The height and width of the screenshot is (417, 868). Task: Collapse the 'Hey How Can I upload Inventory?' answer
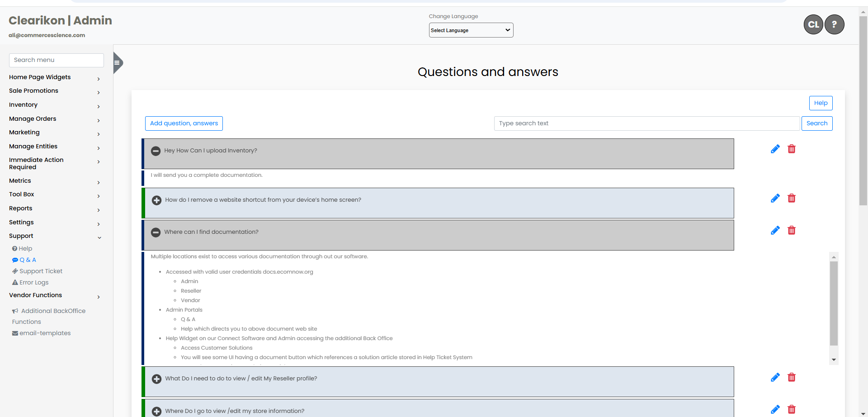[156, 151]
